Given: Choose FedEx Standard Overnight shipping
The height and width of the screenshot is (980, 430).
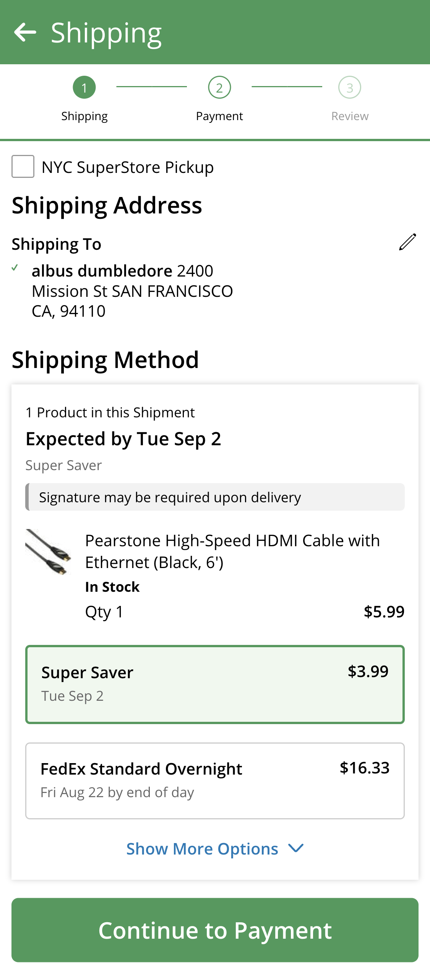Looking at the screenshot, I should [x=215, y=780].
